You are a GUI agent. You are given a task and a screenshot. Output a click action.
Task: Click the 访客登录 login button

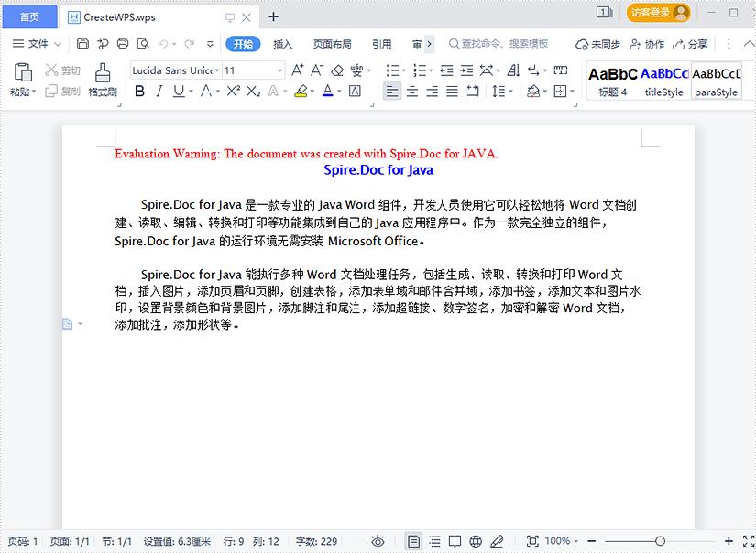[x=656, y=14]
